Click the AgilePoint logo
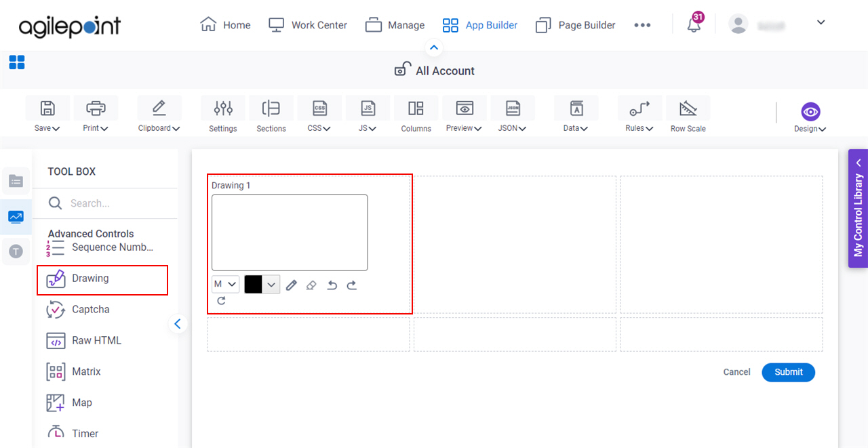 tap(70, 26)
